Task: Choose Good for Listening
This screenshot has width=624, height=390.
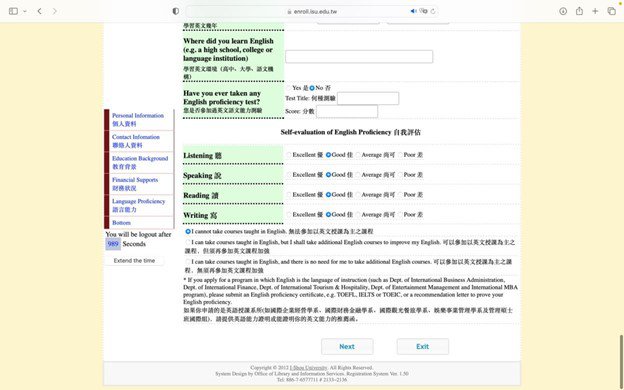Action: tap(328, 155)
